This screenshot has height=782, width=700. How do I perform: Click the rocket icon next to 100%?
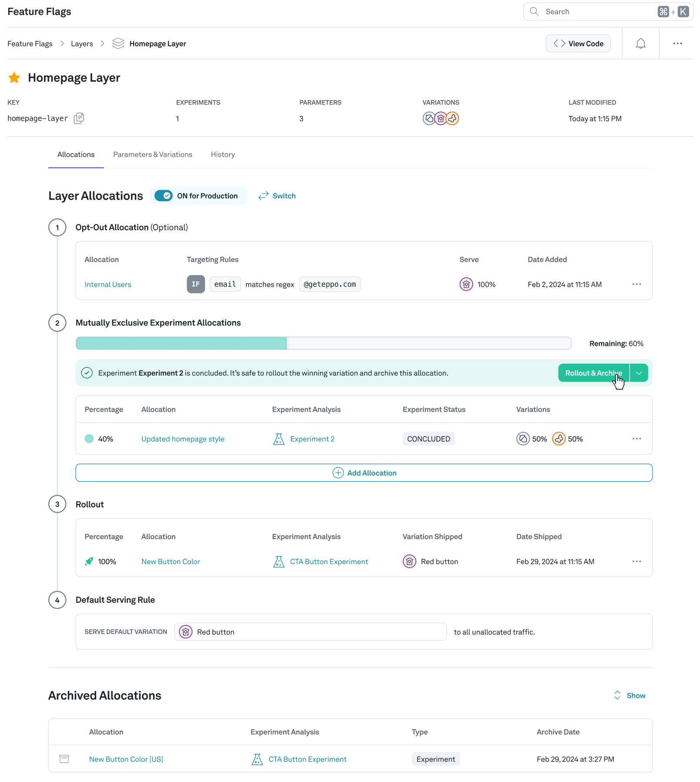tap(88, 561)
